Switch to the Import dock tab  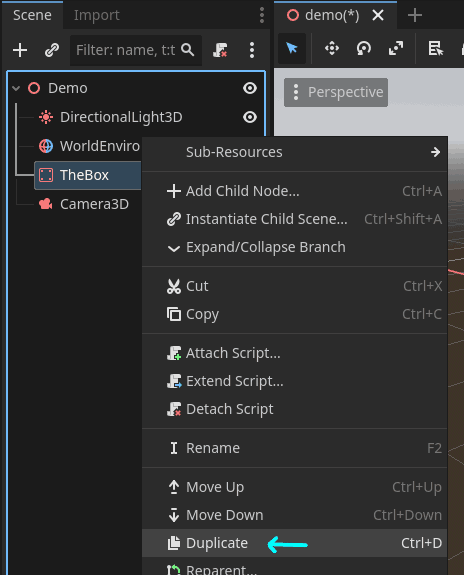pos(96,15)
